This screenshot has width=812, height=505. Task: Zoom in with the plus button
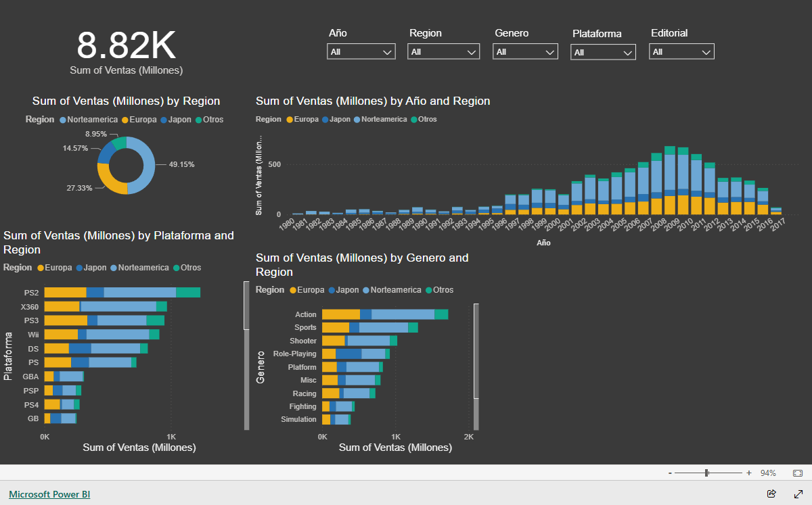pos(749,473)
